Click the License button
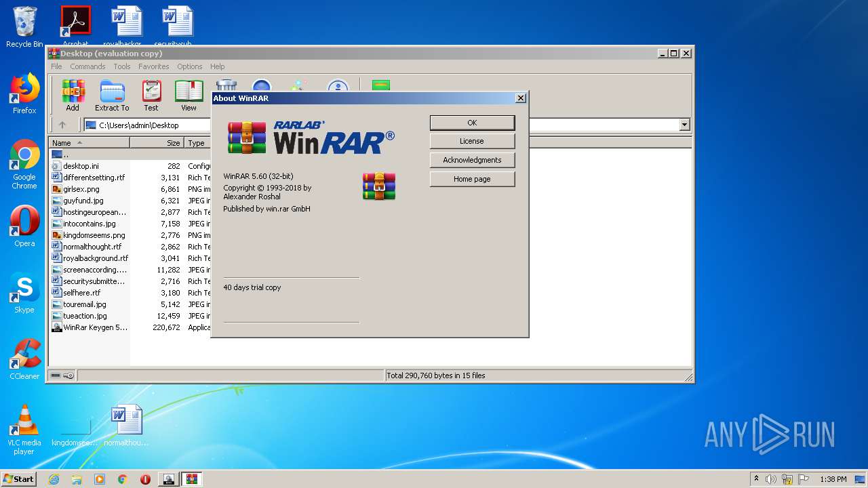Viewport: 868px width, 488px height. (x=472, y=141)
